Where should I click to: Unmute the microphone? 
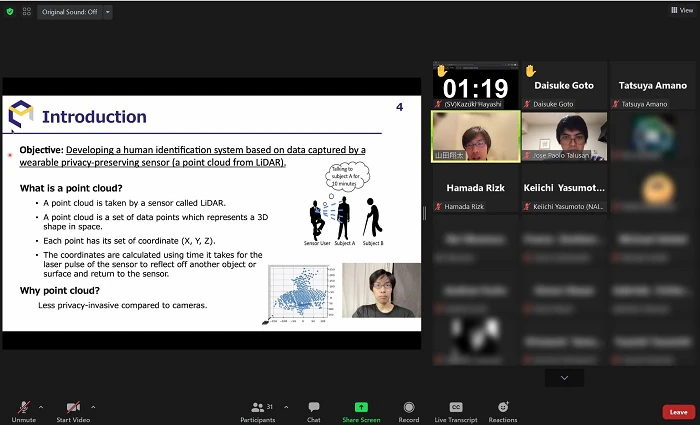23,407
